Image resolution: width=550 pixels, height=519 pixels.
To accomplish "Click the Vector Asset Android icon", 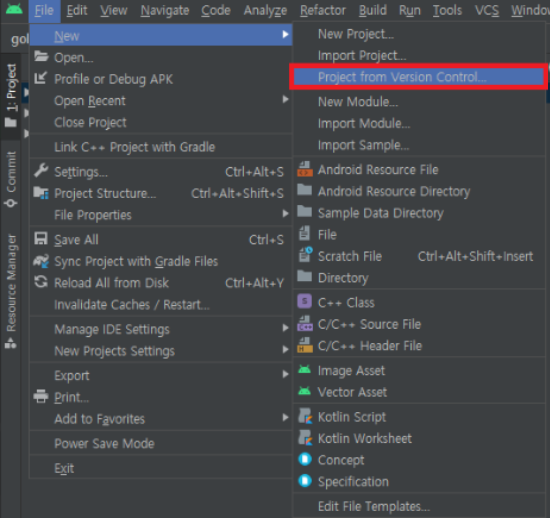I will pyautogui.click(x=304, y=391).
